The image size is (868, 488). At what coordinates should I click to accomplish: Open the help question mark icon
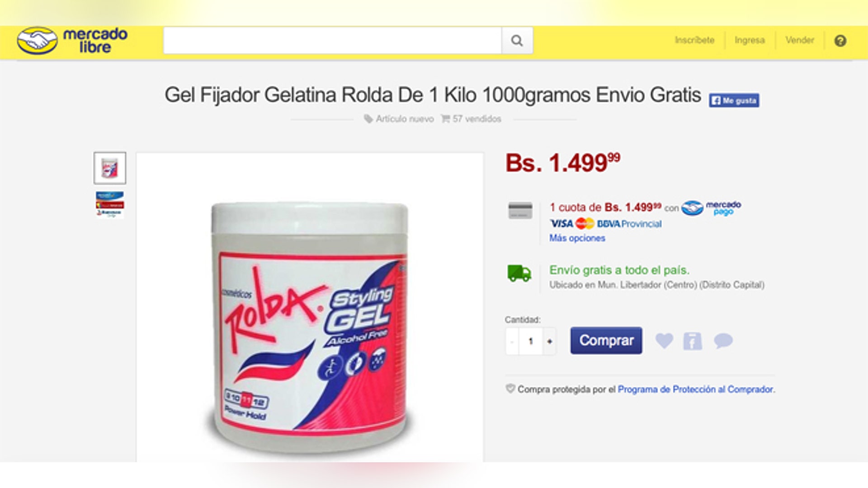point(840,41)
